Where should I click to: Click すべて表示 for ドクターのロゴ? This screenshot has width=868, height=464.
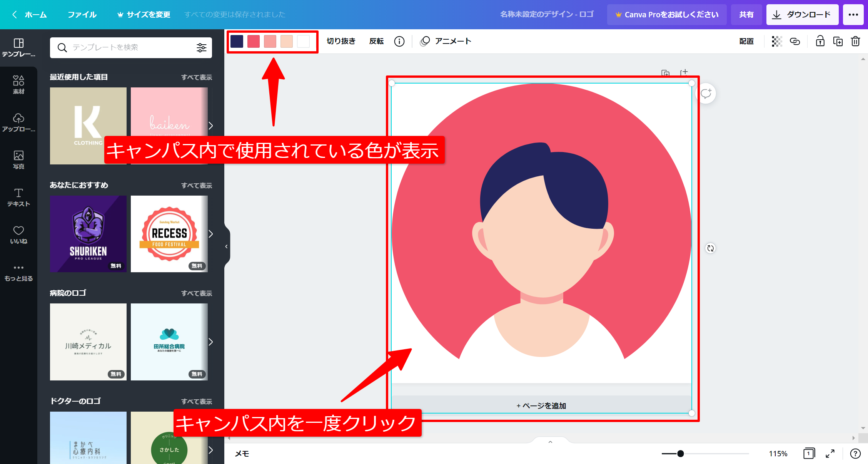197,402
